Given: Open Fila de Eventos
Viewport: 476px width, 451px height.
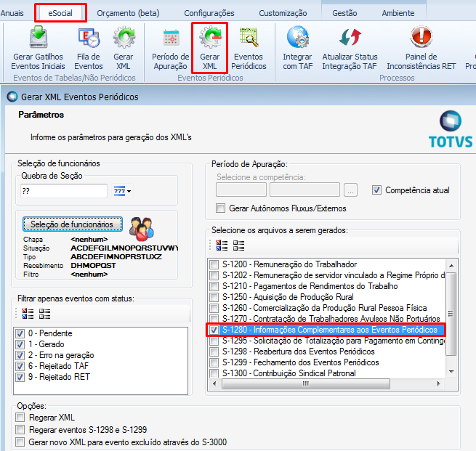Looking at the screenshot, I should point(89,48).
